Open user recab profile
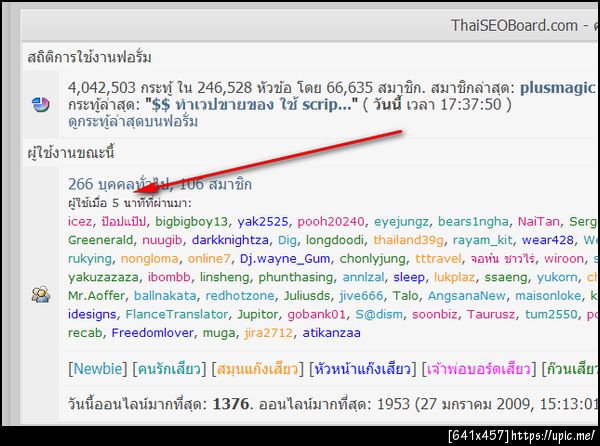The image size is (600, 446). click(85, 333)
